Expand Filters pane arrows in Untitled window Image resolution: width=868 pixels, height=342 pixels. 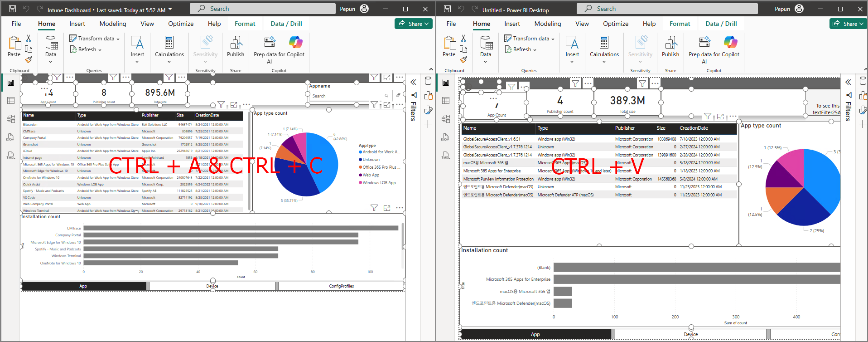click(848, 82)
